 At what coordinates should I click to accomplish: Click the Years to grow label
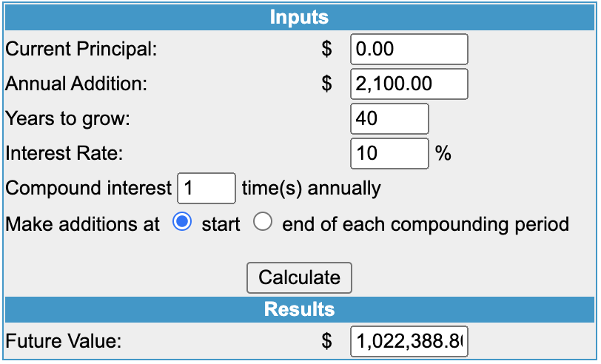[x=68, y=119]
